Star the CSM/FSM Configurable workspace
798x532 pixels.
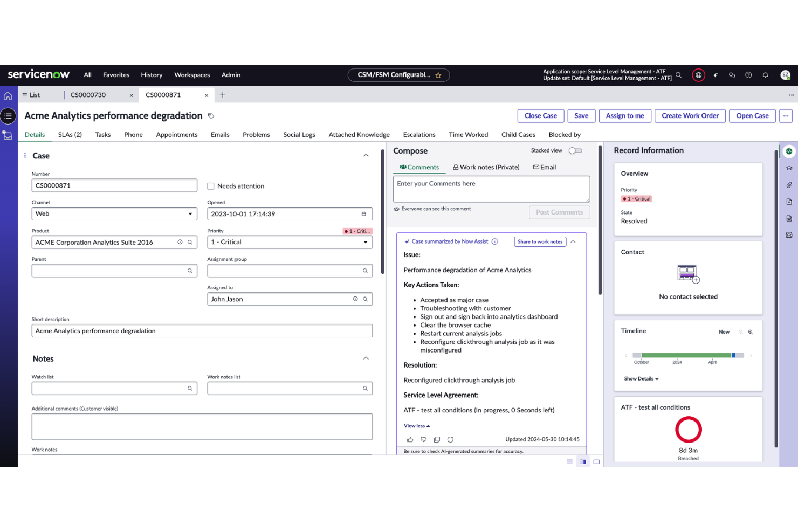coord(438,75)
